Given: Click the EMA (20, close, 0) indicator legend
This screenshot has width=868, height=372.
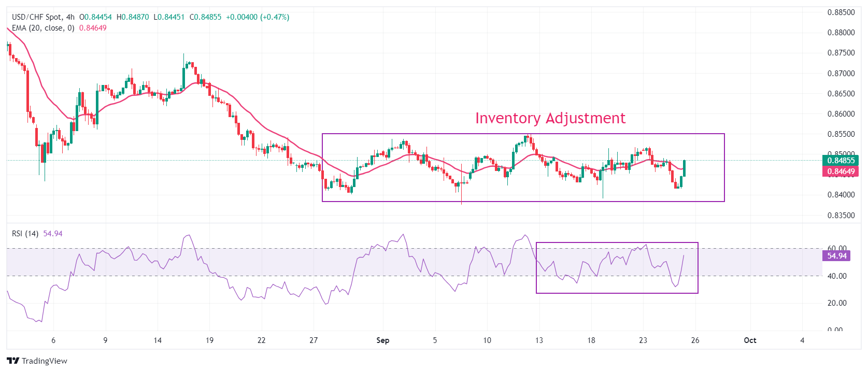Looking at the screenshot, I should tap(43, 28).
